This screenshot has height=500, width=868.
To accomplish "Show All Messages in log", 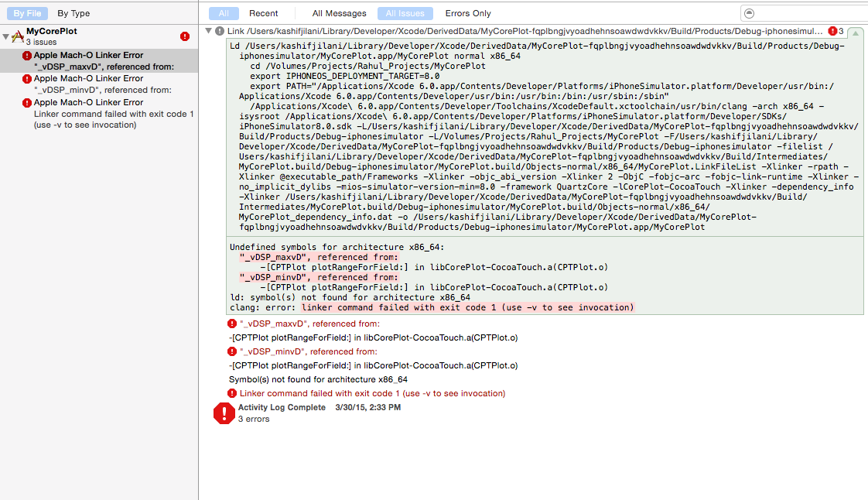I will click(x=340, y=13).
